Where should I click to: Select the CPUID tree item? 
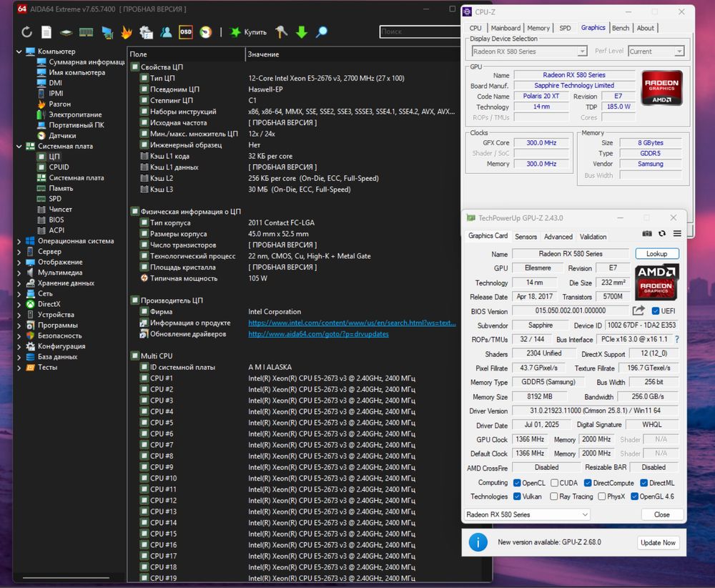59,167
